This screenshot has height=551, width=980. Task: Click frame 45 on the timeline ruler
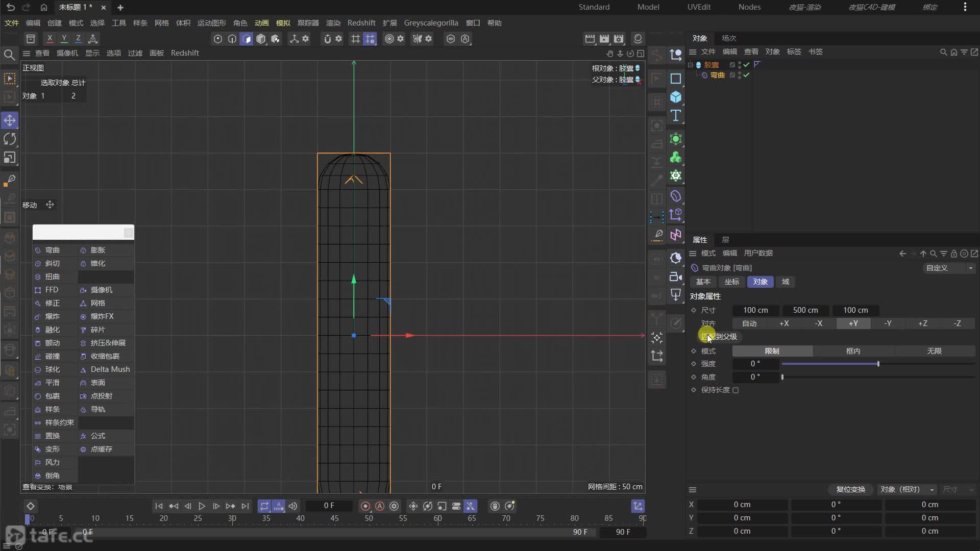pos(334,518)
